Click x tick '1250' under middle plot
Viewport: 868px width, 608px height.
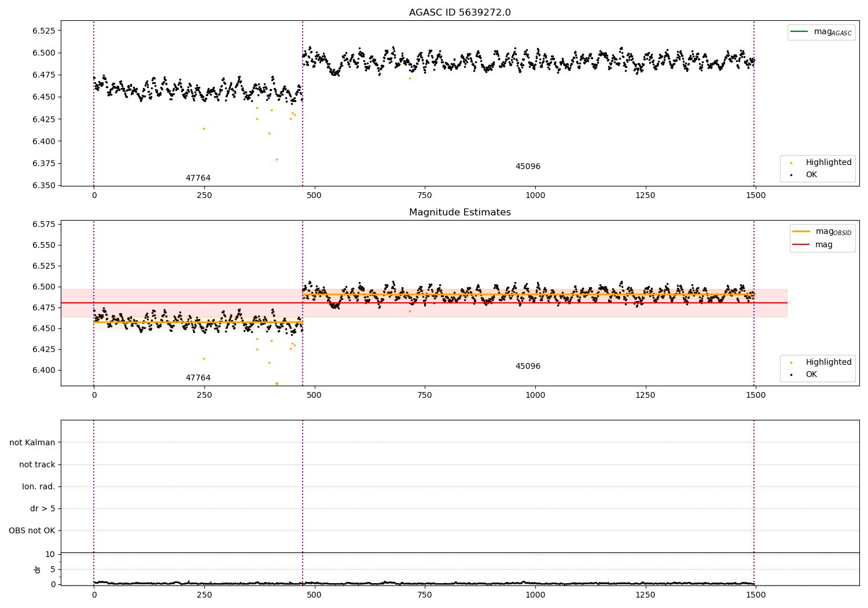(x=645, y=395)
